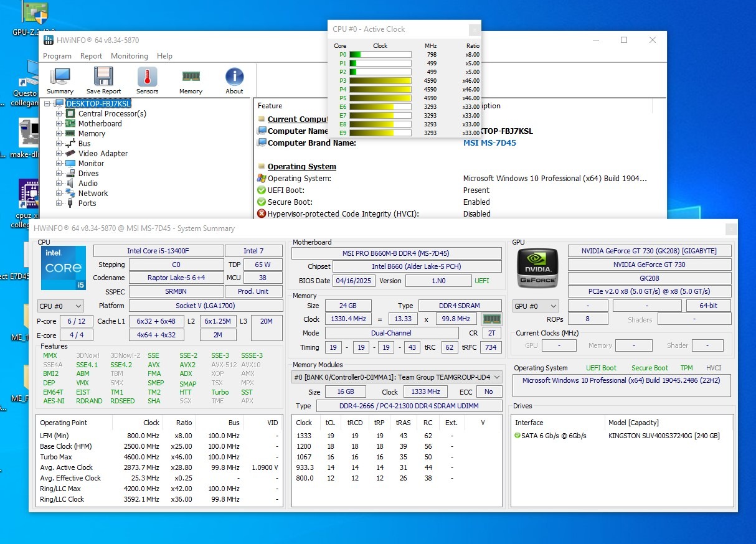Select DESKTOP-FBJ7KSL root tree node
The image size is (756, 544).
pyautogui.click(x=98, y=103)
